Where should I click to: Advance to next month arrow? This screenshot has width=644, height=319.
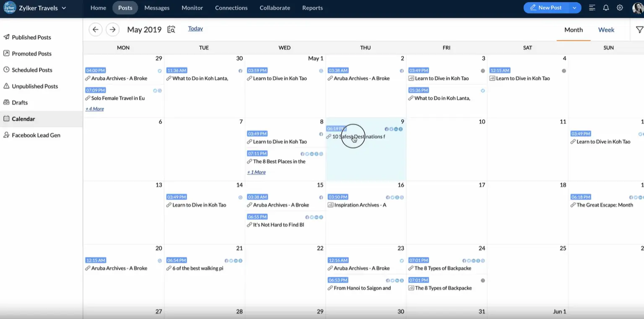click(x=112, y=30)
